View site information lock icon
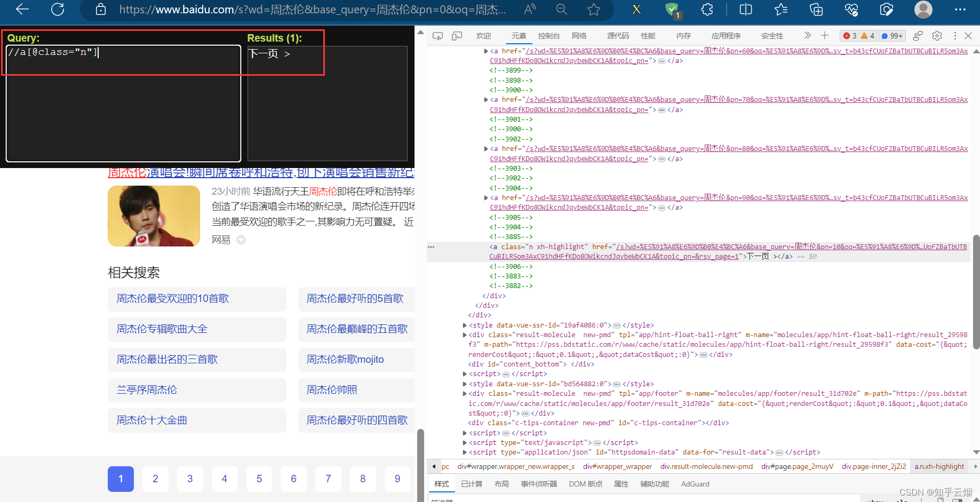 tap(101, 9)
